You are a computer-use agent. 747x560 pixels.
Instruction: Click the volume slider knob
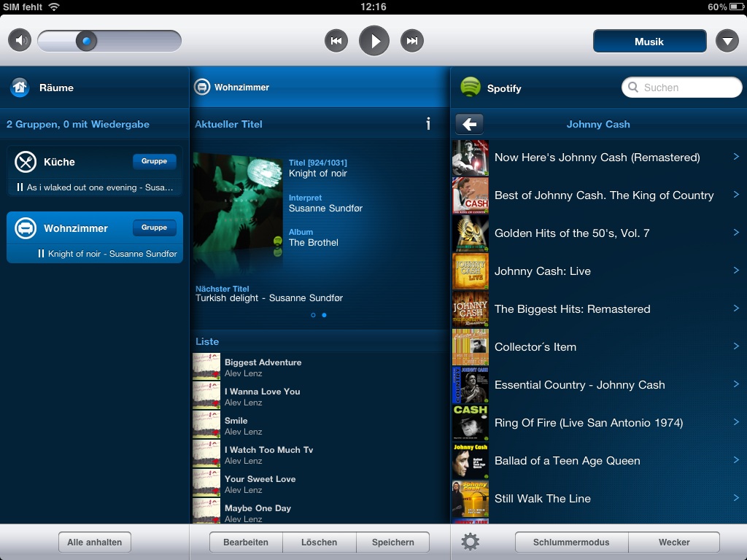click(x=86, y=41)
